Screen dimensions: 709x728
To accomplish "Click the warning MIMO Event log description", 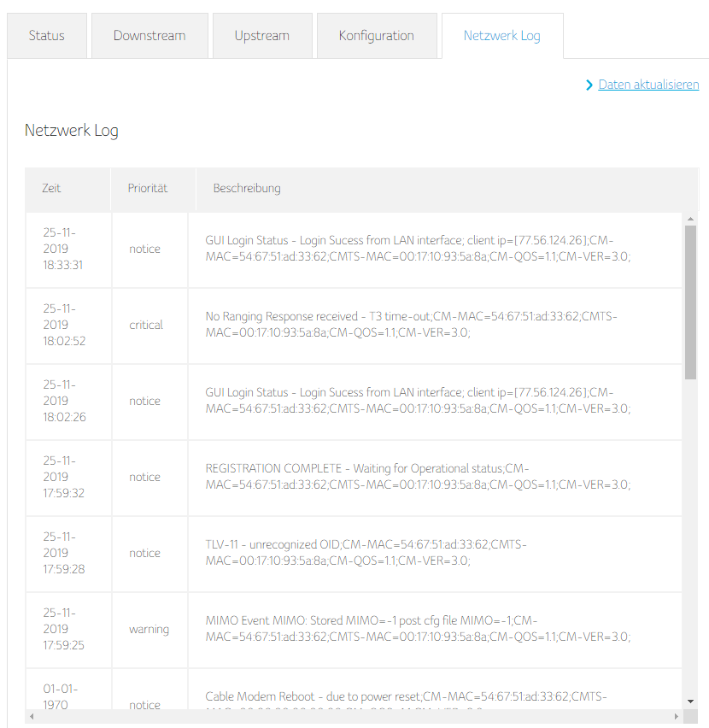I will pos(418,629).
